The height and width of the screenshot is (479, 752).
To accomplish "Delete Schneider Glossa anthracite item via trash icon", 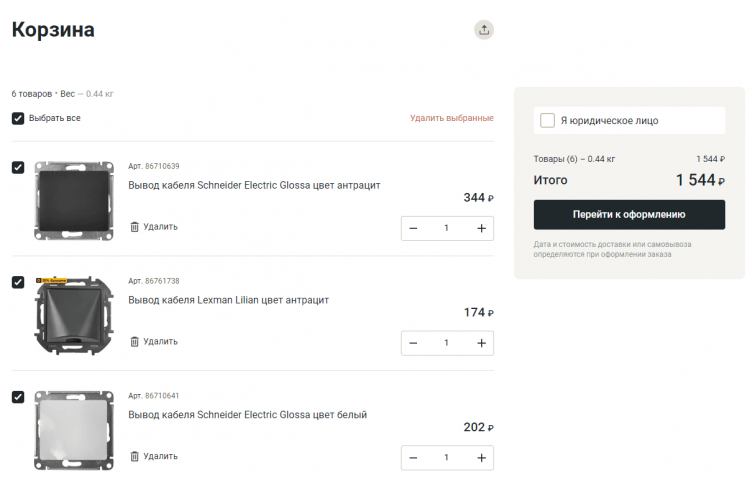I will (135, 227).
